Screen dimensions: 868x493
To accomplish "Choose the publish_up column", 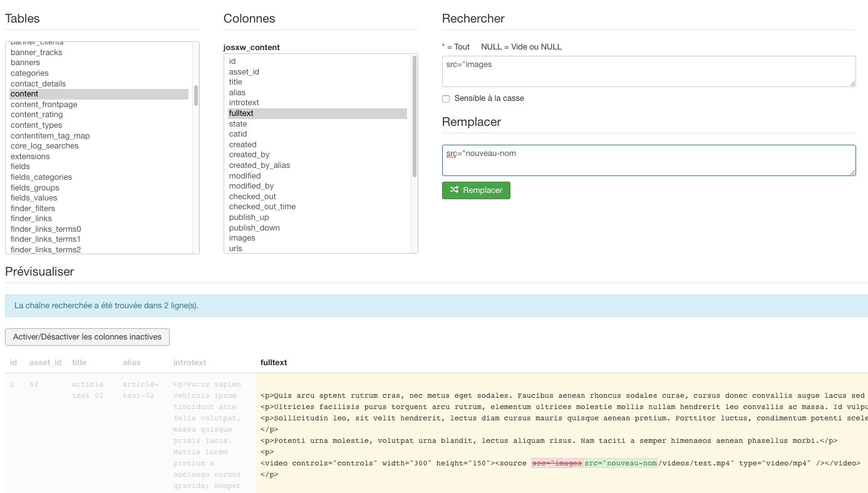I will 318,217.
